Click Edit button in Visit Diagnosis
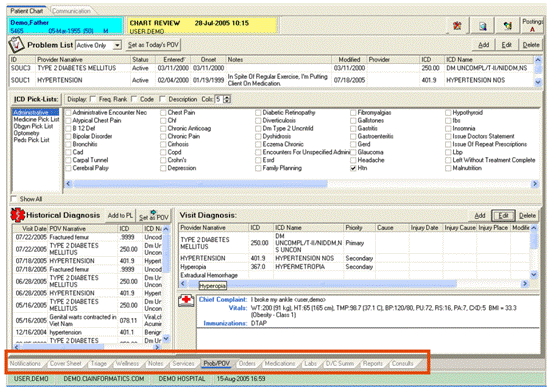 [x=503, y=215]
